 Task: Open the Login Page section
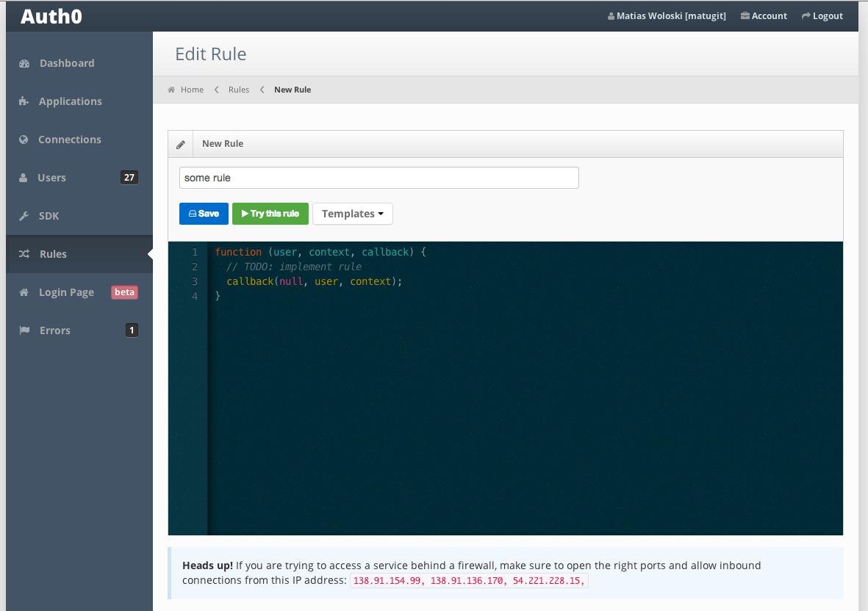click(79, 292)
